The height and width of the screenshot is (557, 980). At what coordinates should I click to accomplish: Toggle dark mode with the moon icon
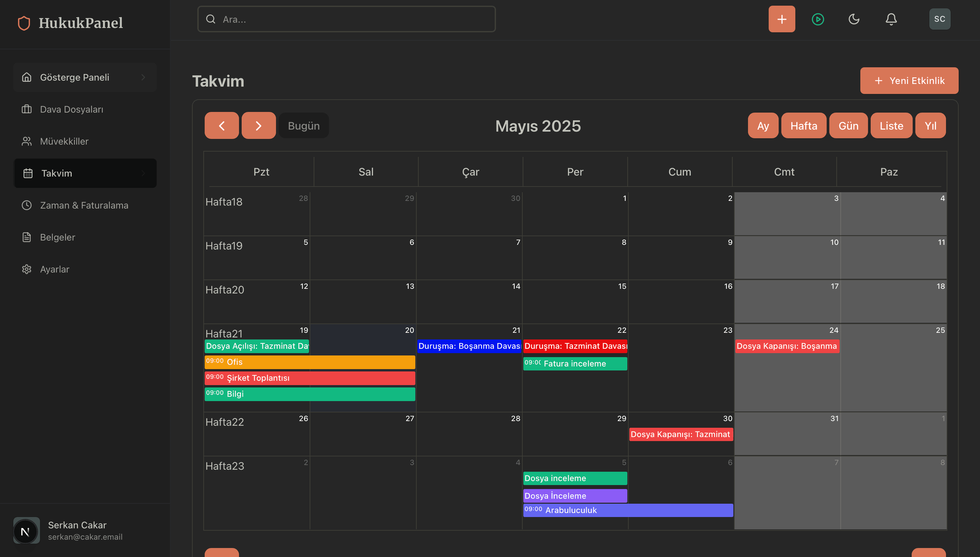(x=854, y=19)
